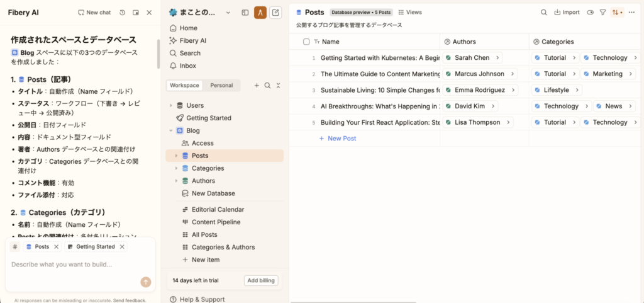644x303 pixels.
Task: Remove the Posts chip from chat context
Action: [56, 247]
